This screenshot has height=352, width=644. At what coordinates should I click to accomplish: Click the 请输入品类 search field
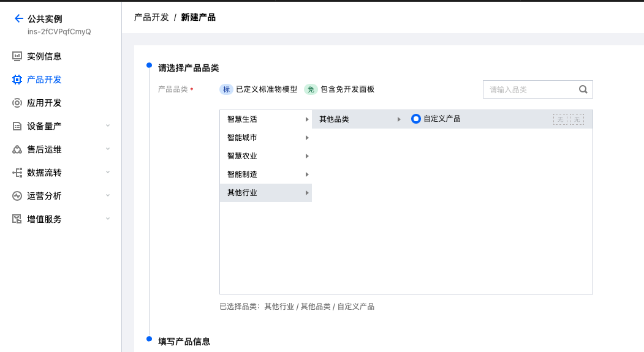tap(530, 89)
